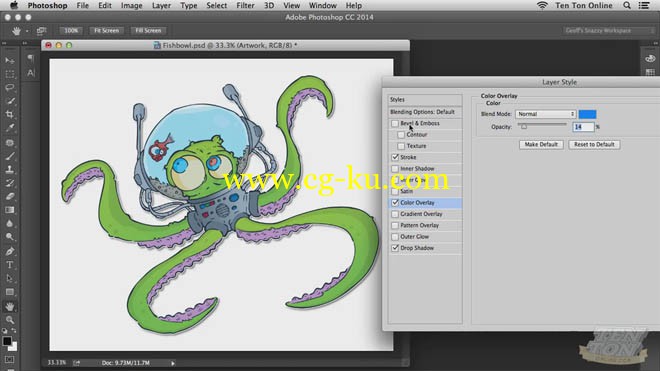
Task: Uncheck the Color Overlay checkbox
Action: 395,203
